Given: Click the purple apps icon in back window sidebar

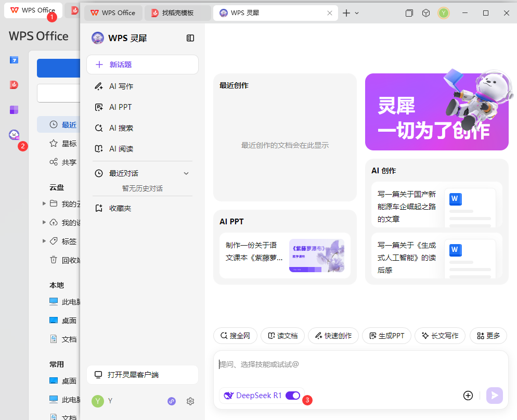Looking at the screenshot, I should pos(14,109).
